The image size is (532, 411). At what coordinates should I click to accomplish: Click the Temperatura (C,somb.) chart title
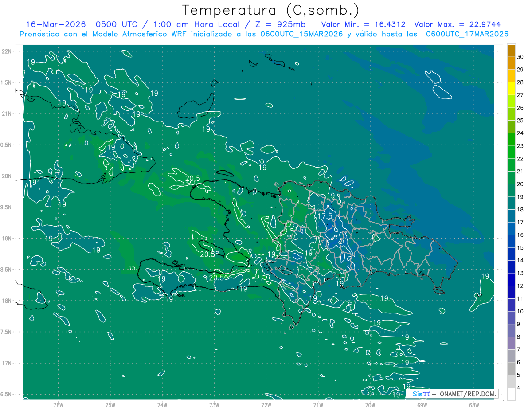point(270,10)
